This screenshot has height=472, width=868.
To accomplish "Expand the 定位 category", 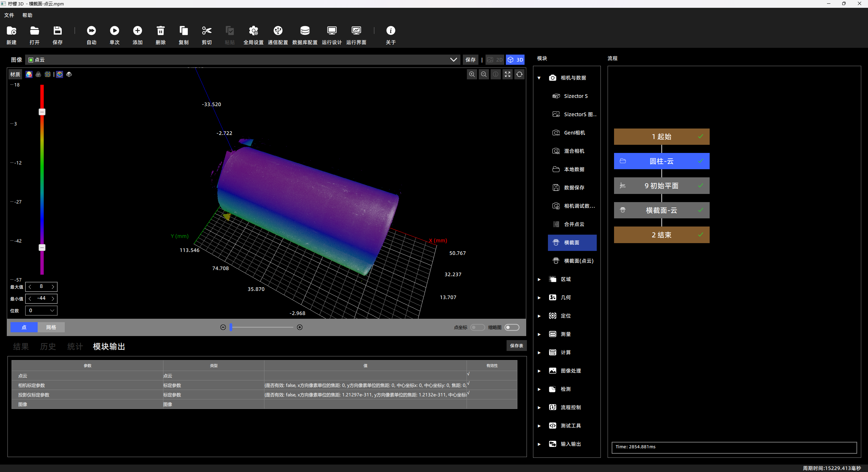I will pos(539,316).
